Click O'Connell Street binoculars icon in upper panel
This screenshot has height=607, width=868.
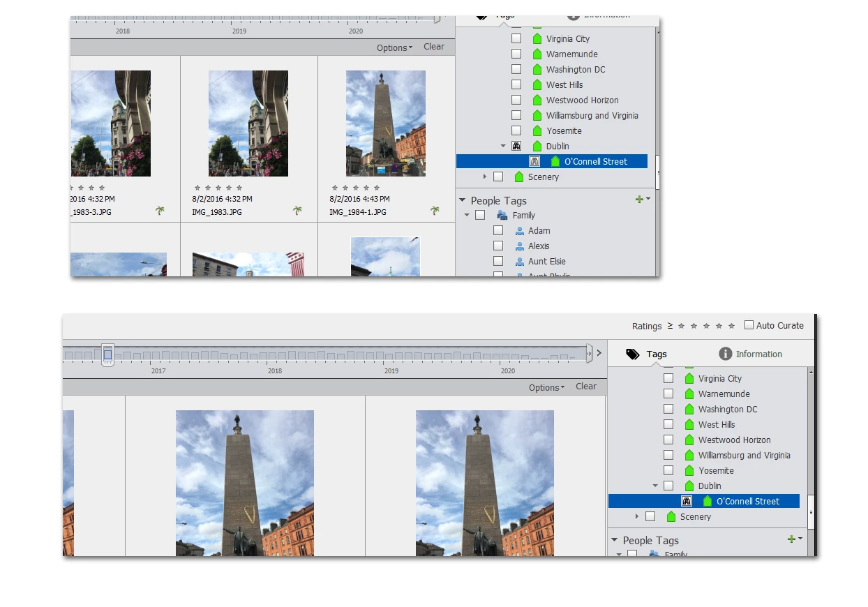point(534,161)
